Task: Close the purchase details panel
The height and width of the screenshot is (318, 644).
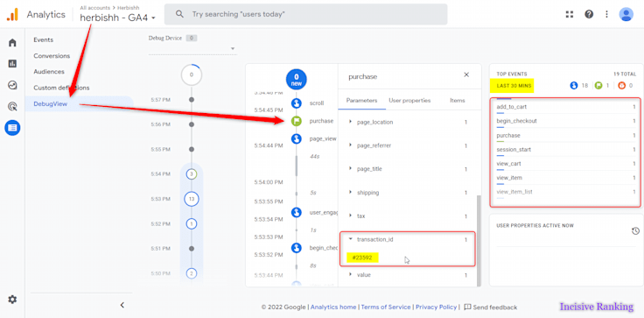Action: coord(466,74)
